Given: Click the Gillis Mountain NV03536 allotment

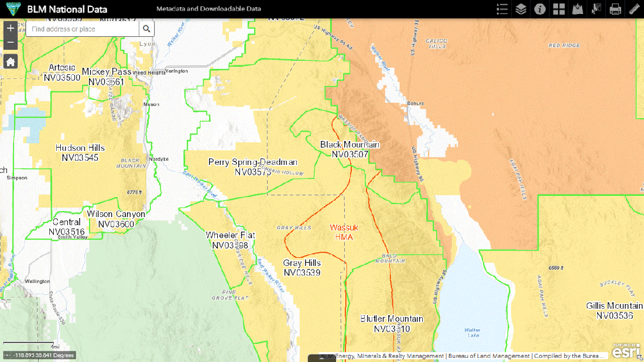Looking at the screenshot, I should (x=614, y=311).
